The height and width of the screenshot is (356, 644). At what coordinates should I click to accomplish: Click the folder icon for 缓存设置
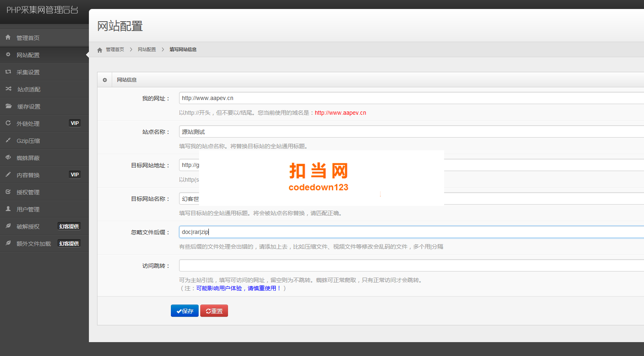pyautogui.click(x=8, y=106)
